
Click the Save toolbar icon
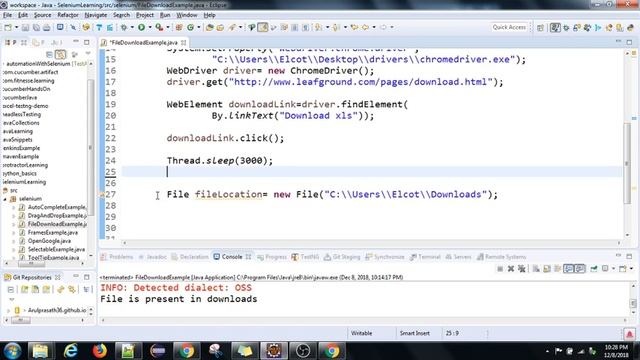(25, 27)
